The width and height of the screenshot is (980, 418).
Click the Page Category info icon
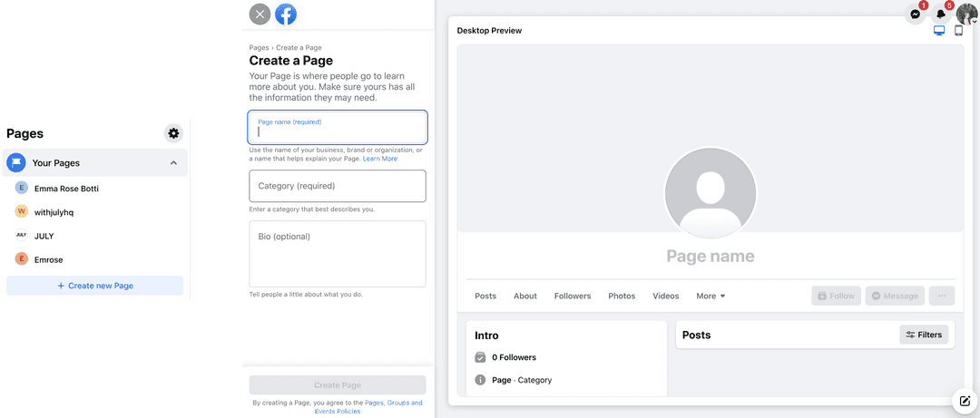(480, 380)
